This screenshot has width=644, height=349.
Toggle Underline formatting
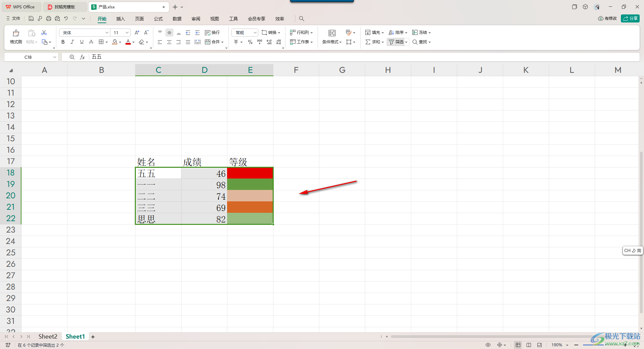pos(82,42)
